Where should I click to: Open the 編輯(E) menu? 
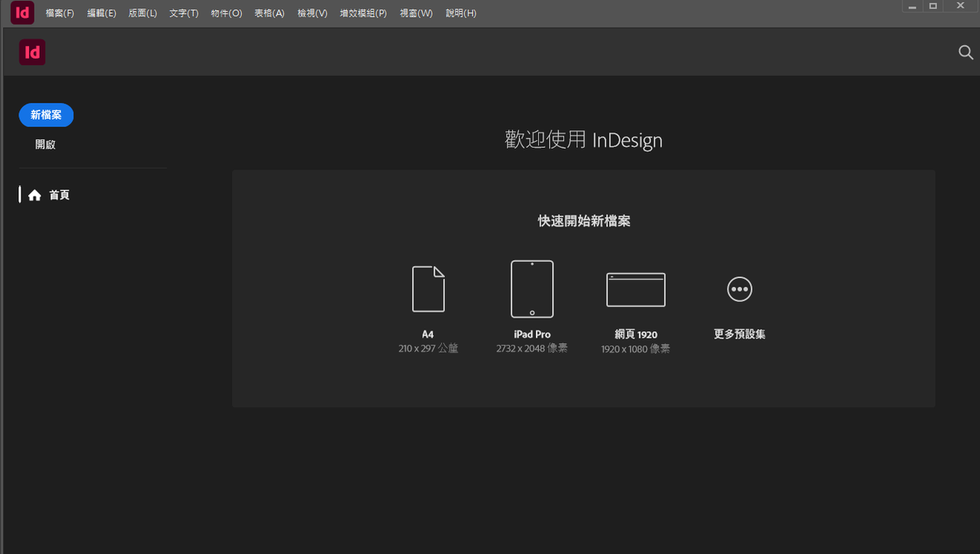pyautogui.click(x=101, y=13)
